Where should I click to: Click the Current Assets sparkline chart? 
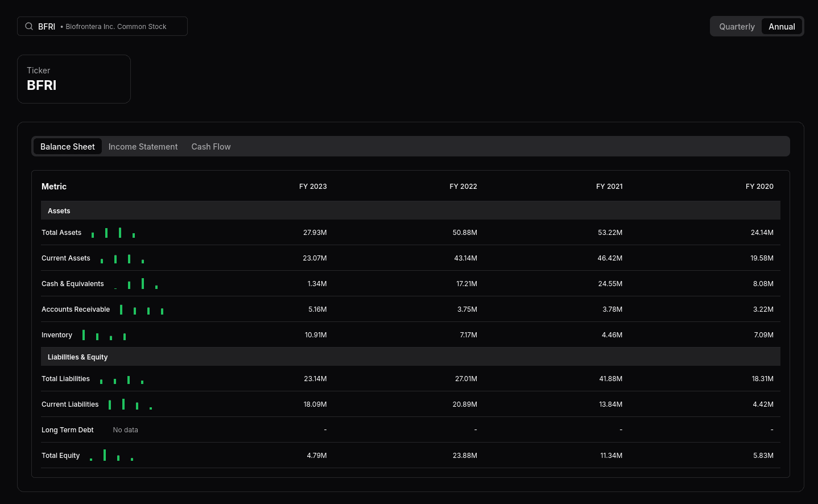[x=122, y=258]
